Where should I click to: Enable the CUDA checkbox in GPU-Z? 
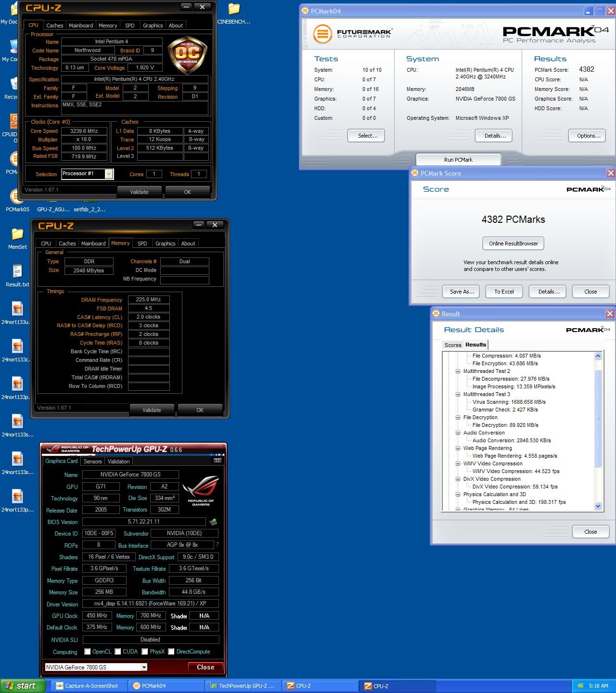117,652
